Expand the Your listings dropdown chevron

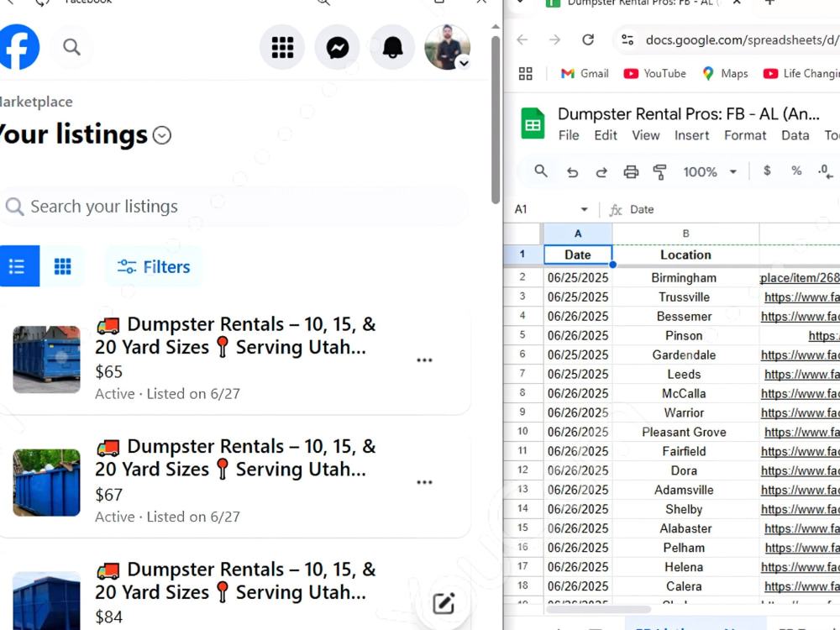pos(162,135)
